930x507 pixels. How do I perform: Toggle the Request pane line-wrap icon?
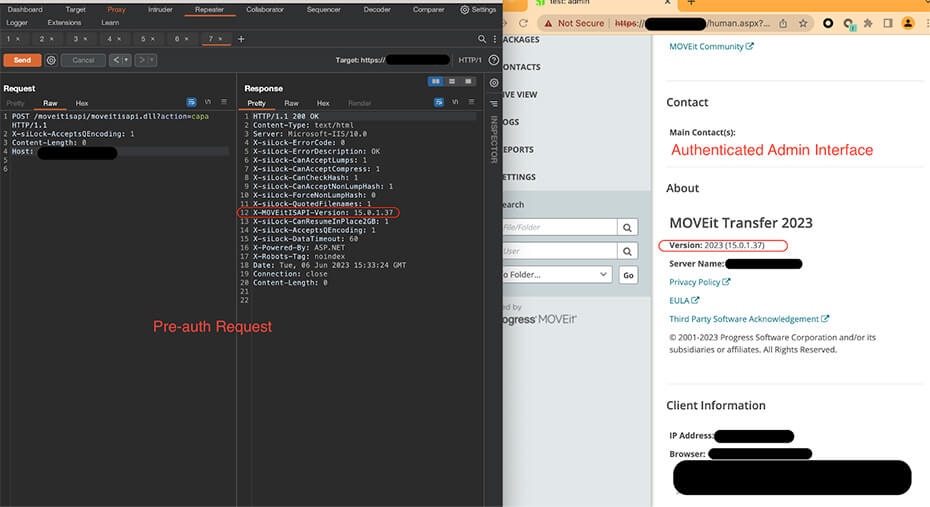click(x=191, y=102)
